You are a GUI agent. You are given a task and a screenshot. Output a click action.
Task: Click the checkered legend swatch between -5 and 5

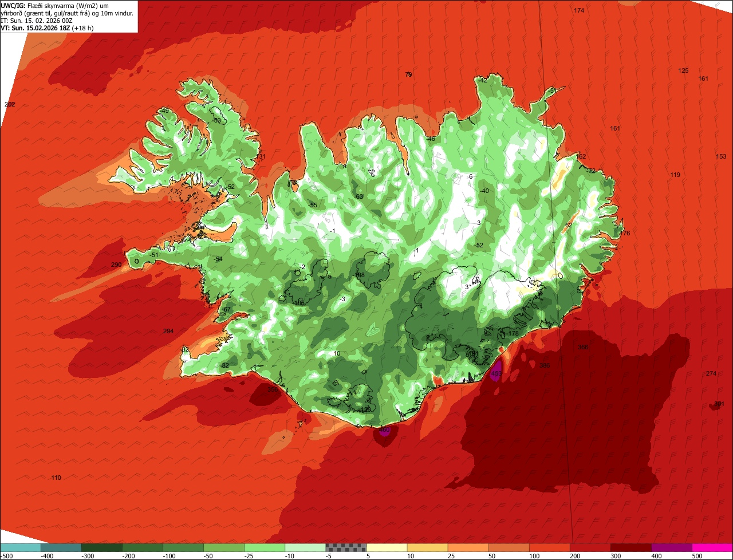[346, 547]
